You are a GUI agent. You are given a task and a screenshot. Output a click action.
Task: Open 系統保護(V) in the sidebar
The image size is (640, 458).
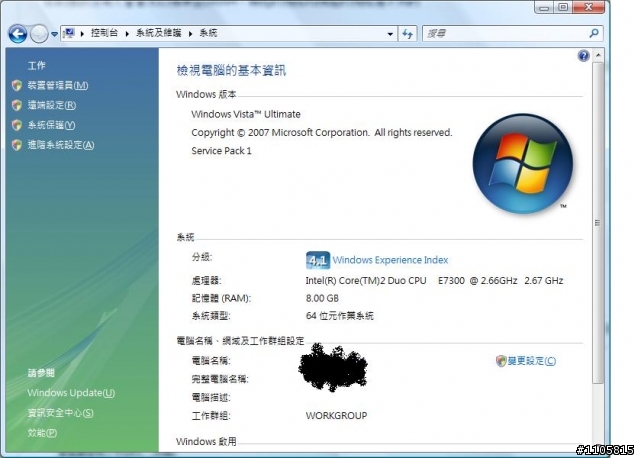click(x=51, y=125)
